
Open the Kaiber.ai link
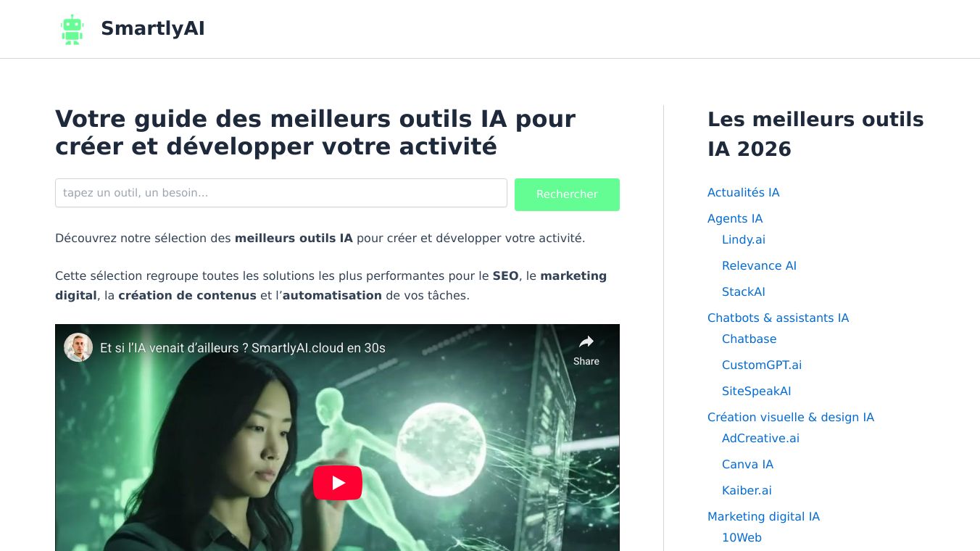(747, 490)
